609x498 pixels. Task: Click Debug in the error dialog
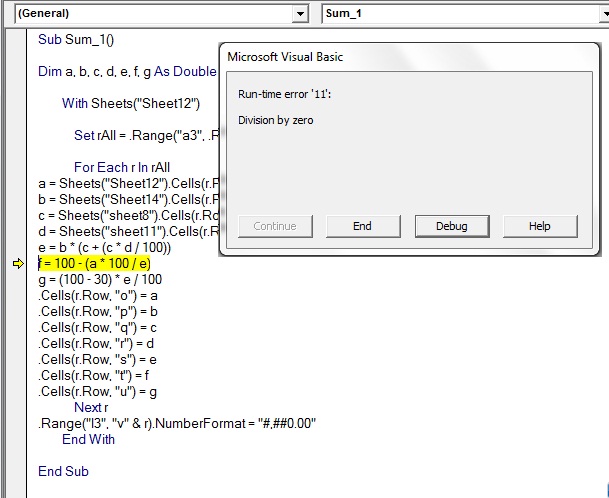pos(451,226)
